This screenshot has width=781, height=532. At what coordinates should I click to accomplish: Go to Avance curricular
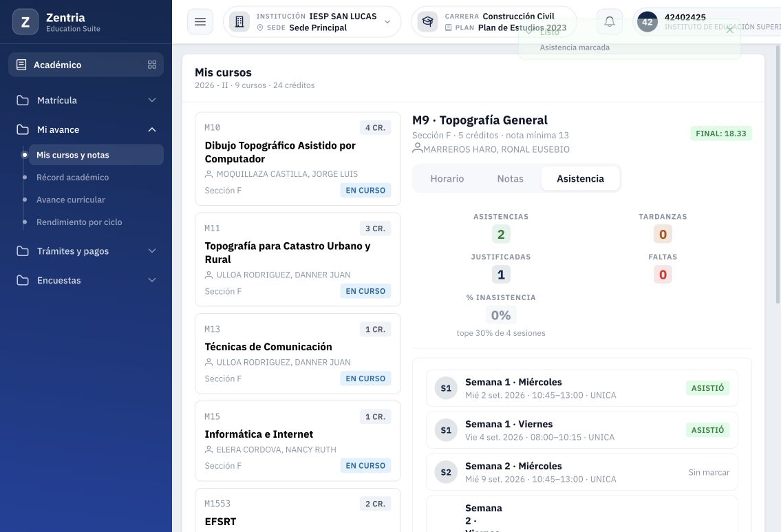click(x=70, y=200)
